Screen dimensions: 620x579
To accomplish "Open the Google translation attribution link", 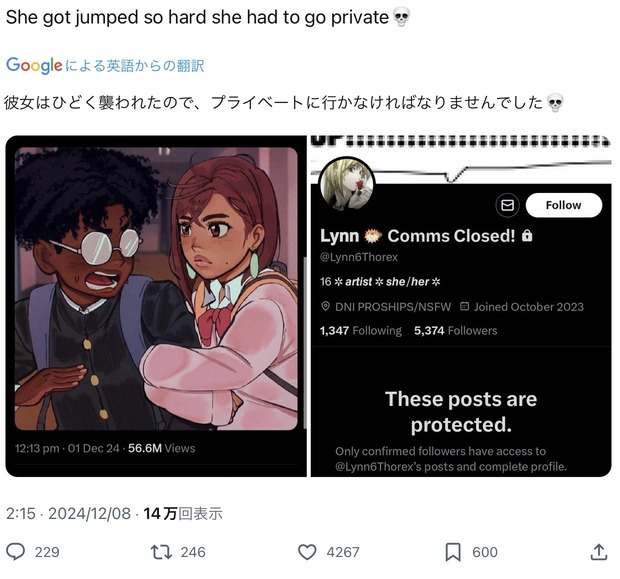I will click(x=105, y=65).
